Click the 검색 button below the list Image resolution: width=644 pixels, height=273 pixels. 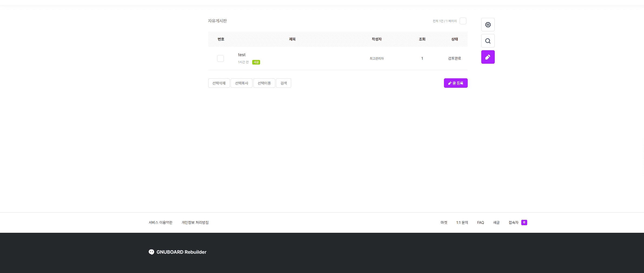pos(283,83)
